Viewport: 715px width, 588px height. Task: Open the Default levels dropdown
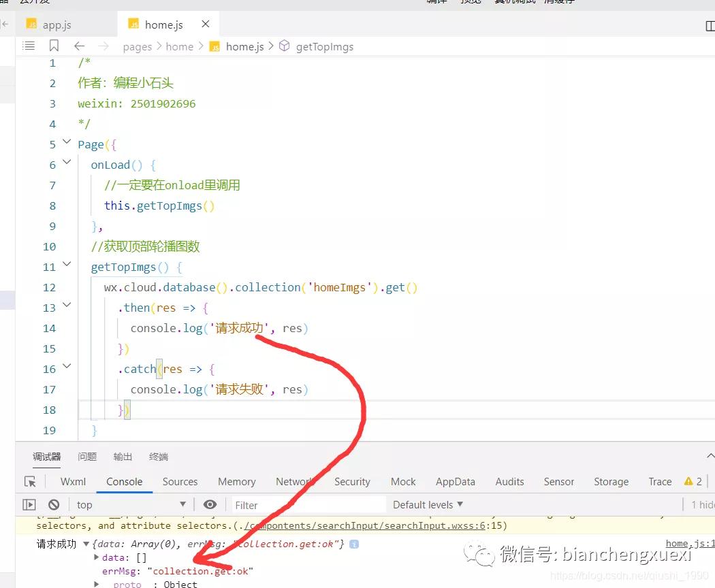(x=428, y=505)
